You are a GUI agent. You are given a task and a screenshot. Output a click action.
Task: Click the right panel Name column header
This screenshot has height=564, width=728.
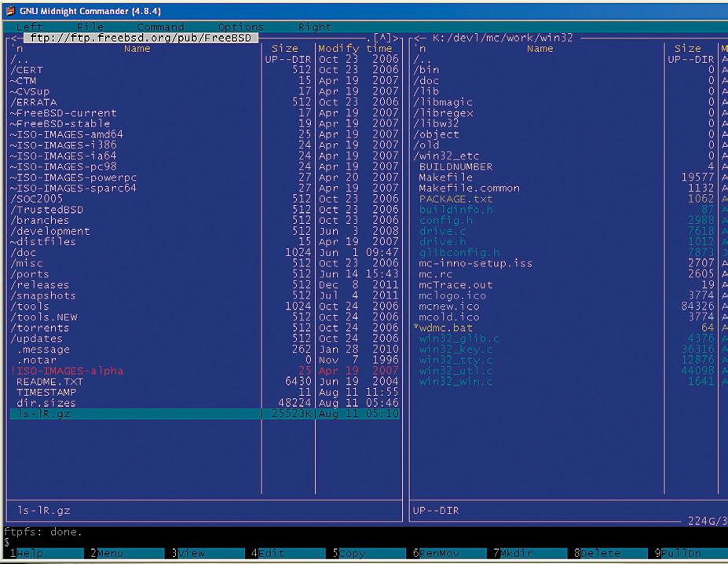pos(540,49)
